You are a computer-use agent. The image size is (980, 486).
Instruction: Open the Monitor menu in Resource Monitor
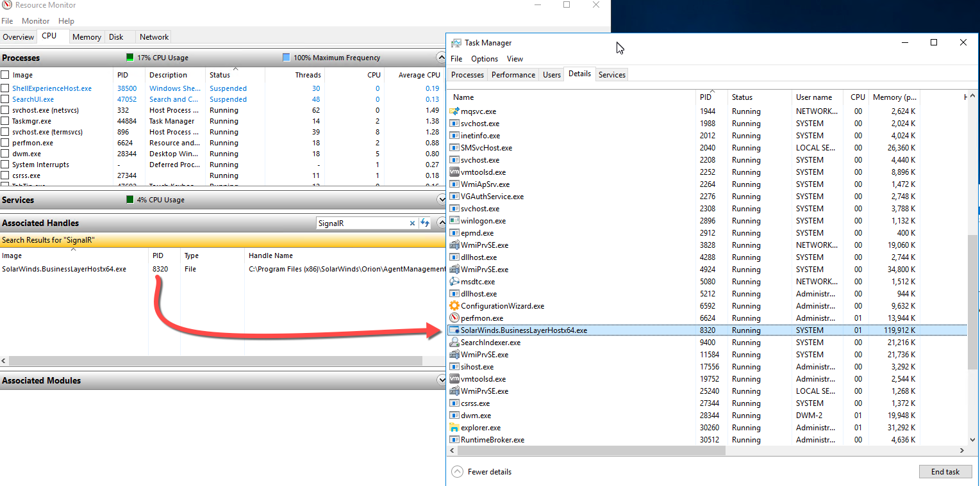[36, 21]
